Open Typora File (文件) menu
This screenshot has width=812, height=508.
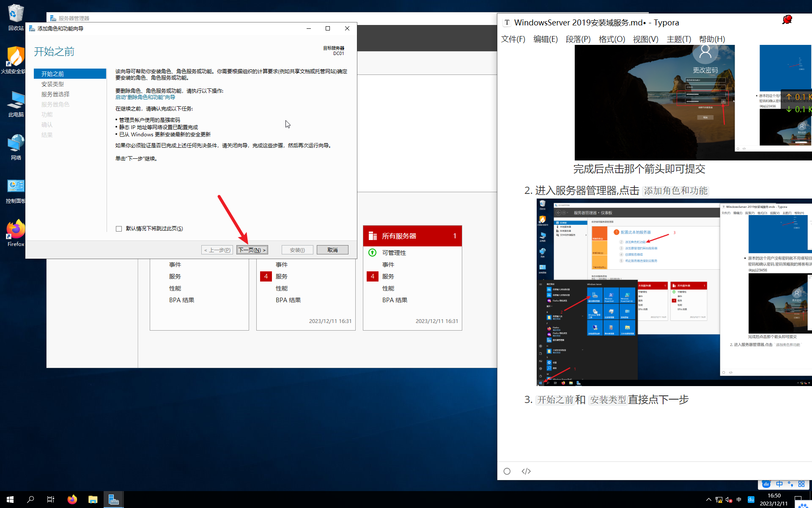pos(513,39)
